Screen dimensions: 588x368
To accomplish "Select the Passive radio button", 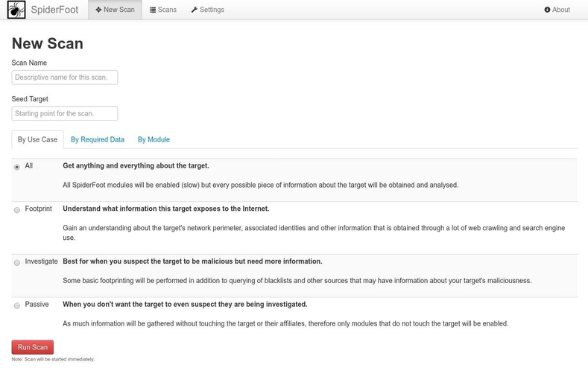I will pyautogui.click(x=17, y=305).
